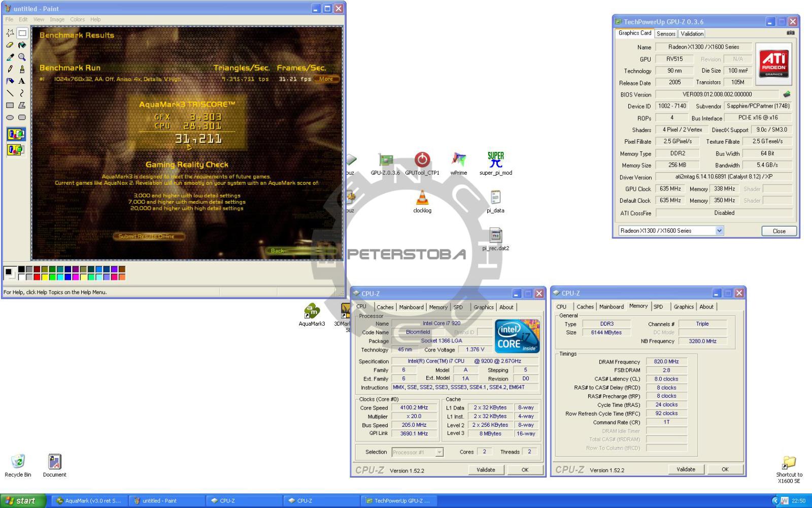Click the DRAM Frequency value 820.0 MHz
Screen dimensions: 812x508
pyautogui.click(x=666, y=362)
